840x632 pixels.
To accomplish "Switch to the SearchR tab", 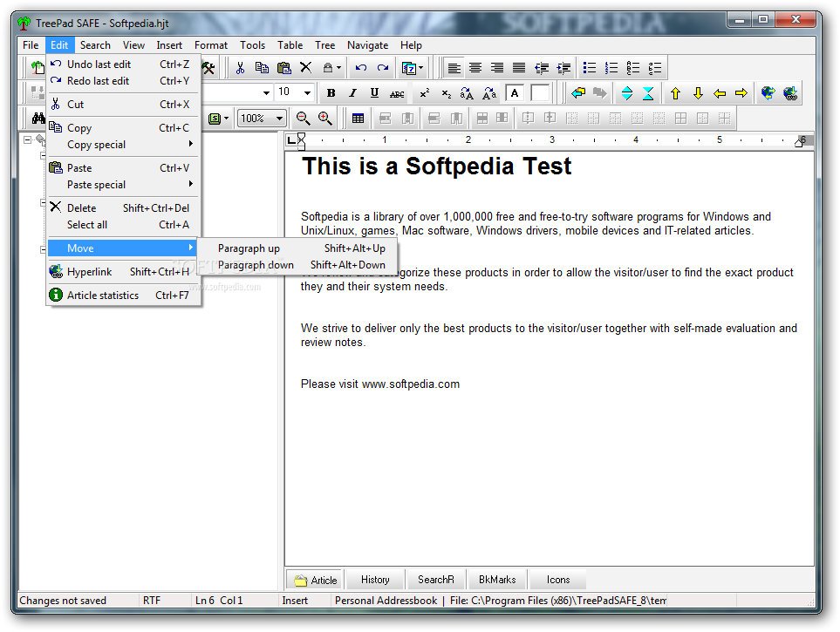I will coord(435,580).
